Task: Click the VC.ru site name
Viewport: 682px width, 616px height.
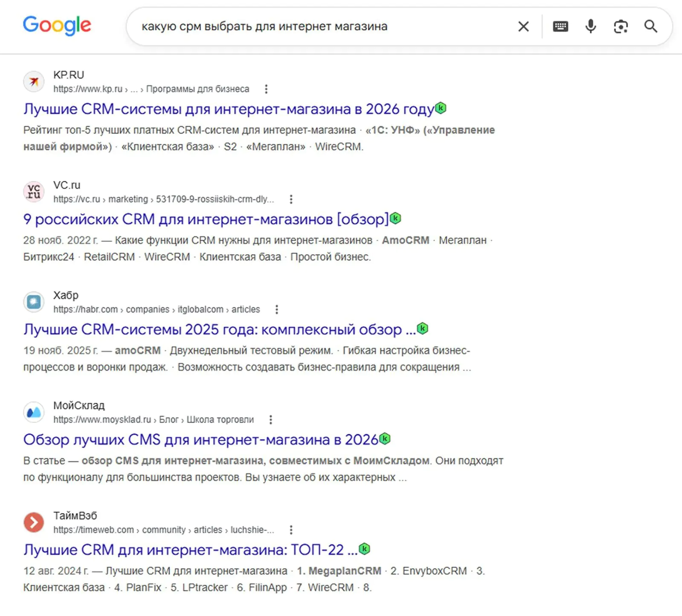Action: pos(67,185)
